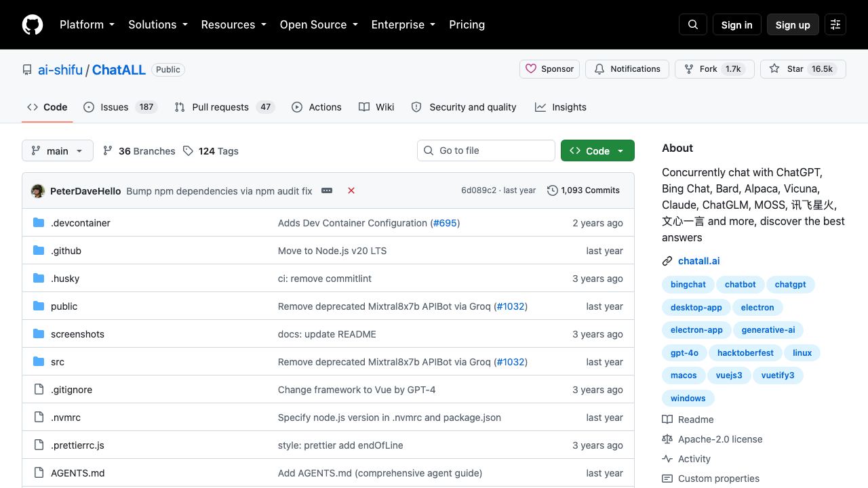View 1,093 Commits history

pos(584,190)
